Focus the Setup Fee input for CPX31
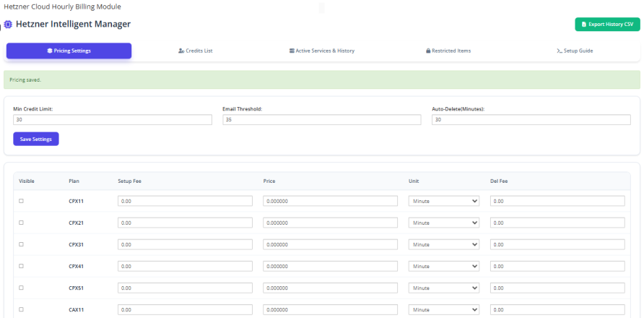644x318 pixels. [186, 244]
